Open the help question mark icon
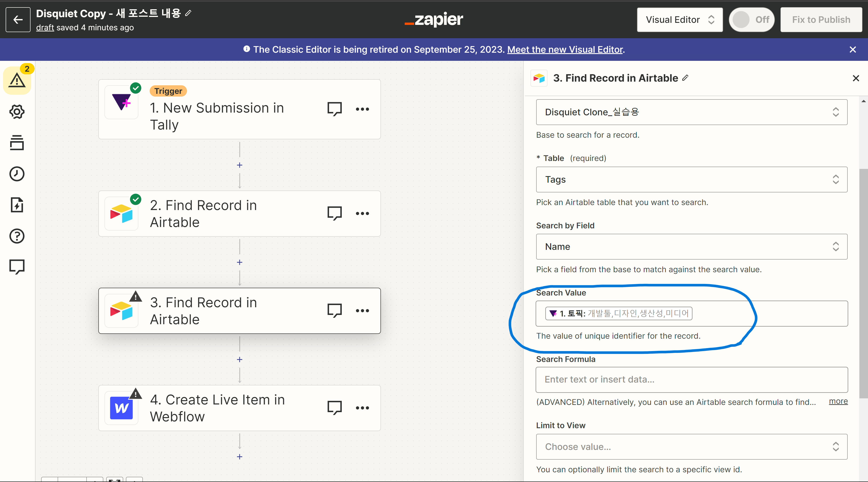This screenshot has width=868, height=482. click(x=17, y=236)
